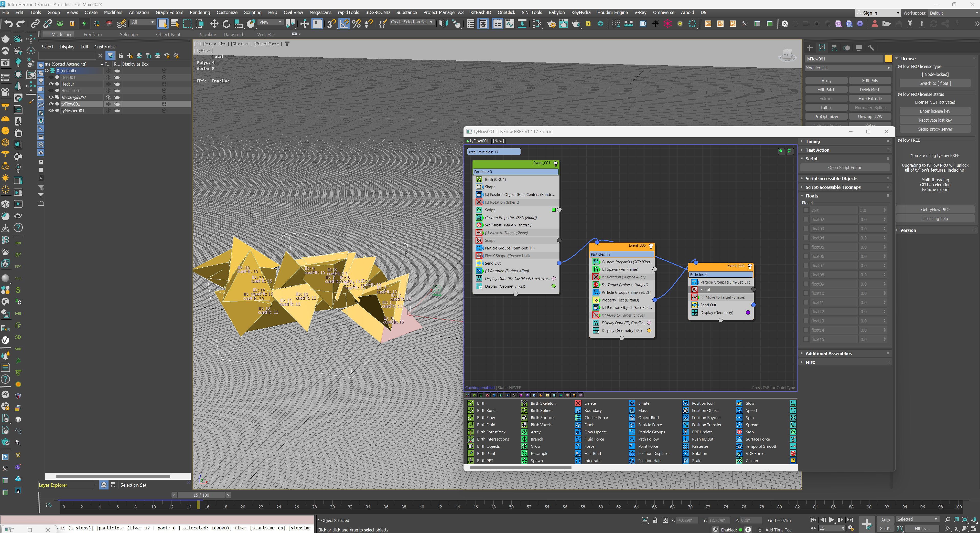Image resolution: width=980 pixels, height=533 pixels.
Task: Select the Rotate tool in main toolbar
Action: 226,24
